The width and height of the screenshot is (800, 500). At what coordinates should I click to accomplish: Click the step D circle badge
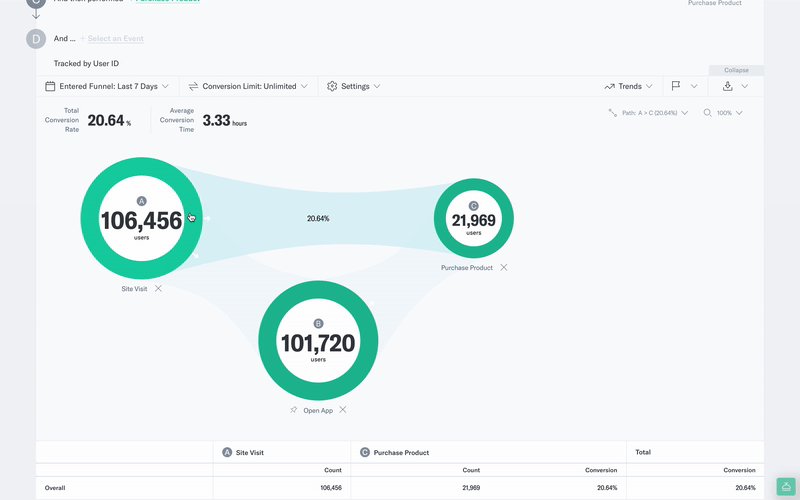tap(36, 39)
